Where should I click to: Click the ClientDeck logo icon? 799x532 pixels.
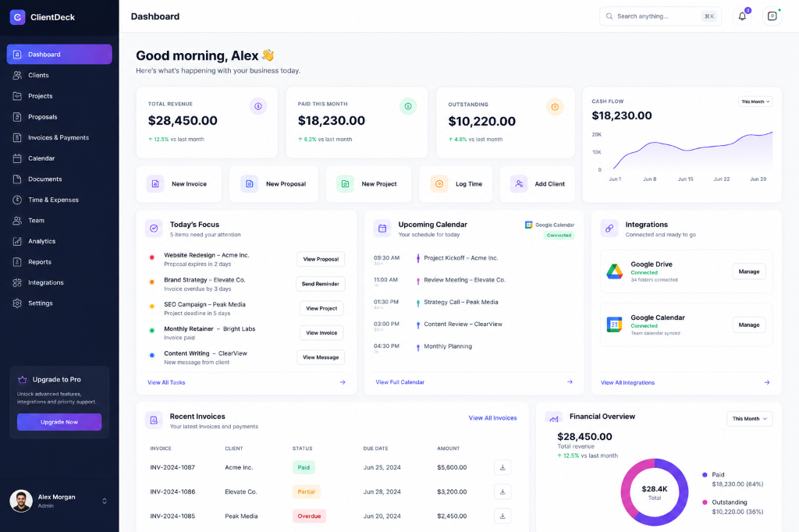pyautogui.click(x=17, y=17)
